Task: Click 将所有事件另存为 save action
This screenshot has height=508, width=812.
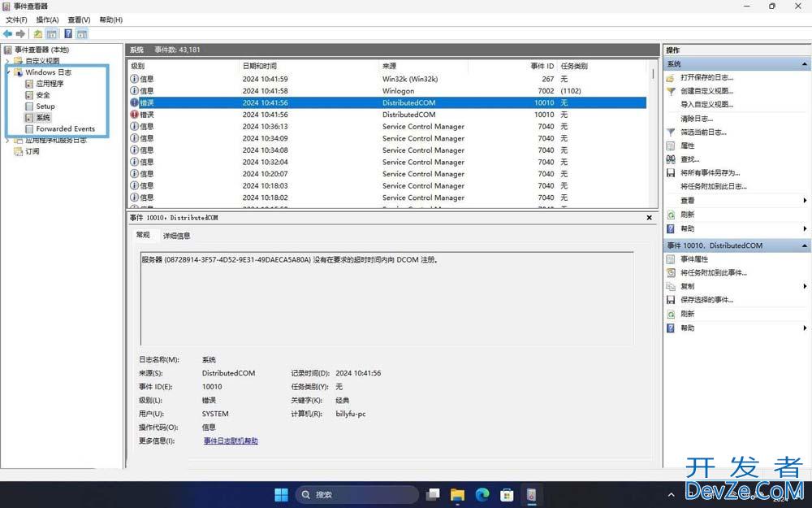Action: (x=710, y=172)
